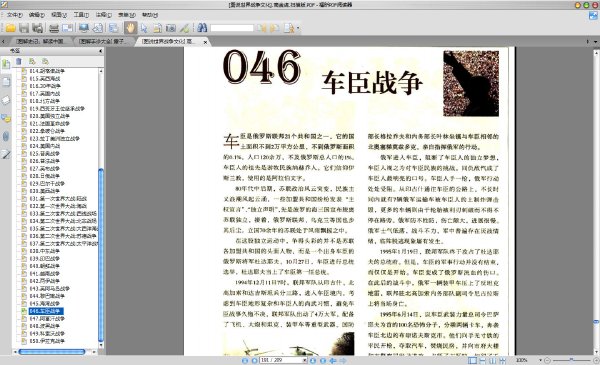Show the Layers sidebar icon
This screenshot has width=600, height=365.
pos(6,100)
